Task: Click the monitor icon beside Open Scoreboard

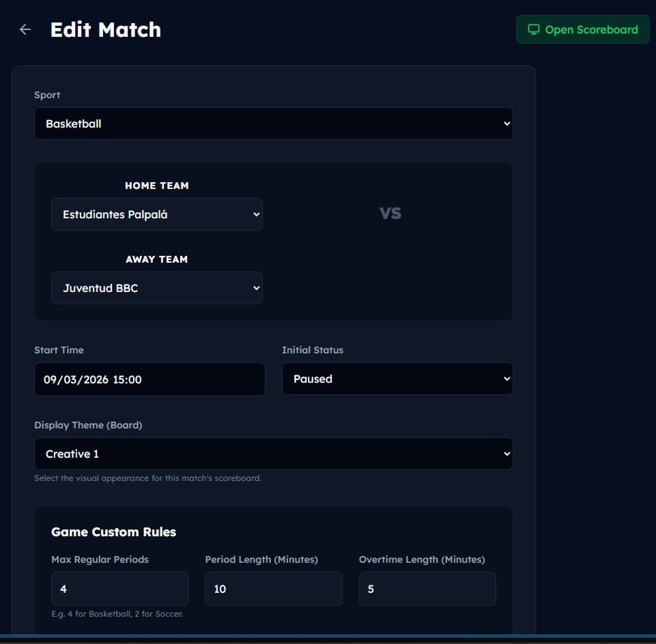Action: tap(534, 29)
